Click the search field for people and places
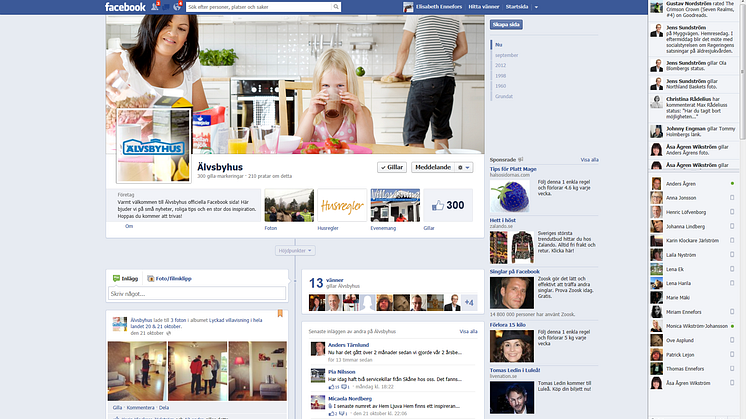The height and width of the screenshot is (419, 746). pos(259,7)
